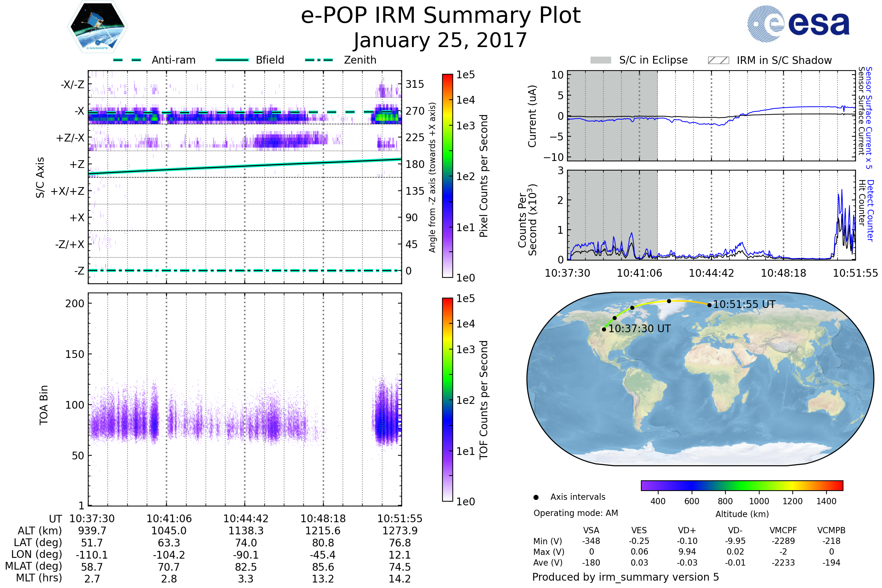The image size is (882, 588).
Task: Click the Bfield solid legend line
Action: pyautogui.click(x=232, y=60)
